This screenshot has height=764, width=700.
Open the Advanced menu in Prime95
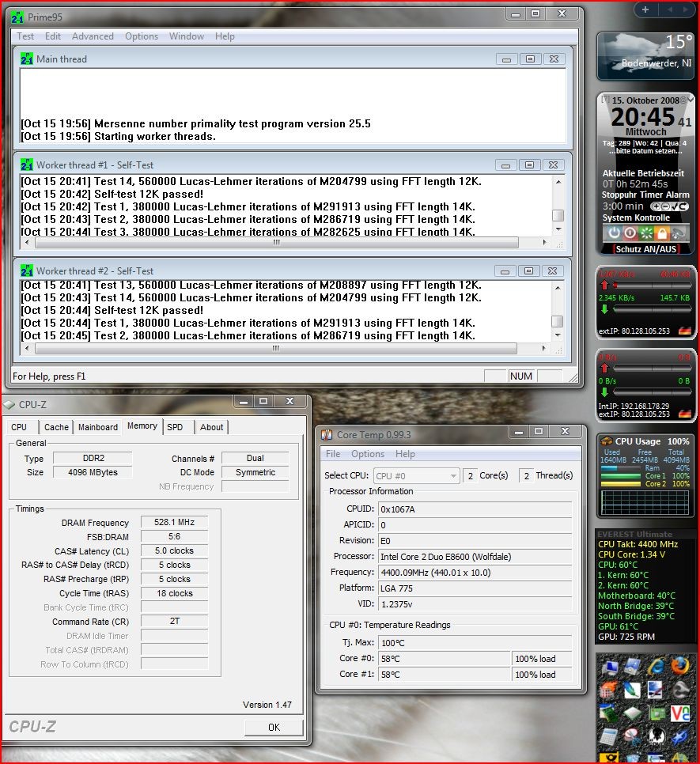coord(93,36)
